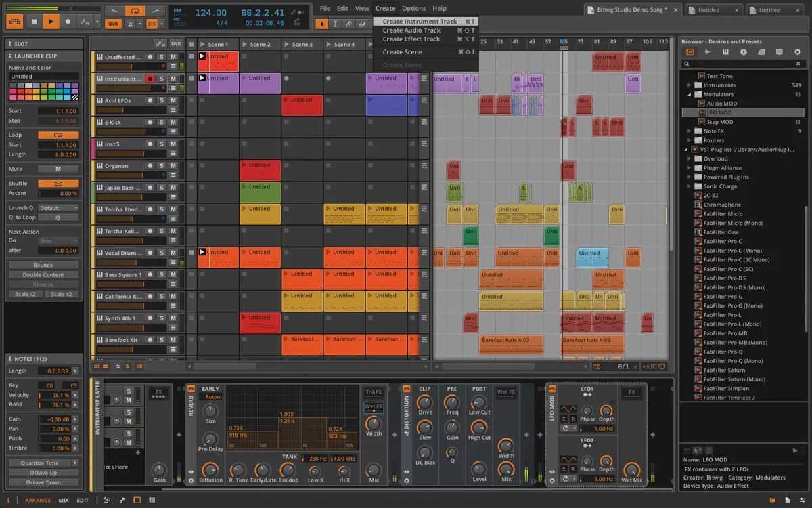Solo the Organon track
812x508 pixels.
pos(162,165)
